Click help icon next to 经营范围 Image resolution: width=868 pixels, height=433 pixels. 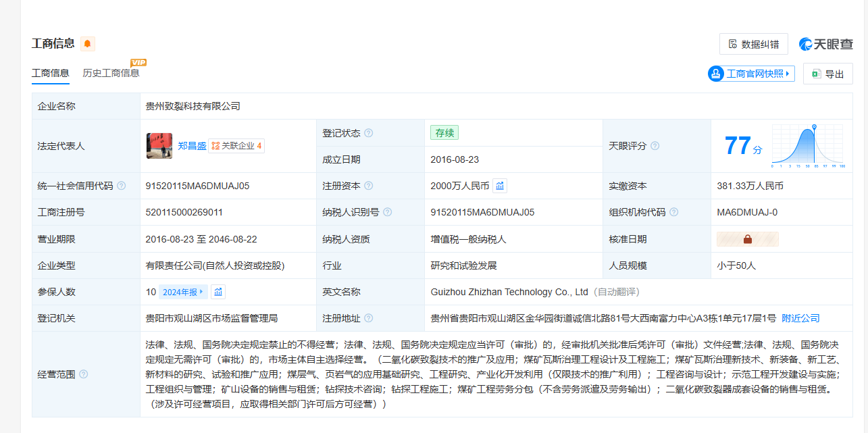tap(83, 374)
